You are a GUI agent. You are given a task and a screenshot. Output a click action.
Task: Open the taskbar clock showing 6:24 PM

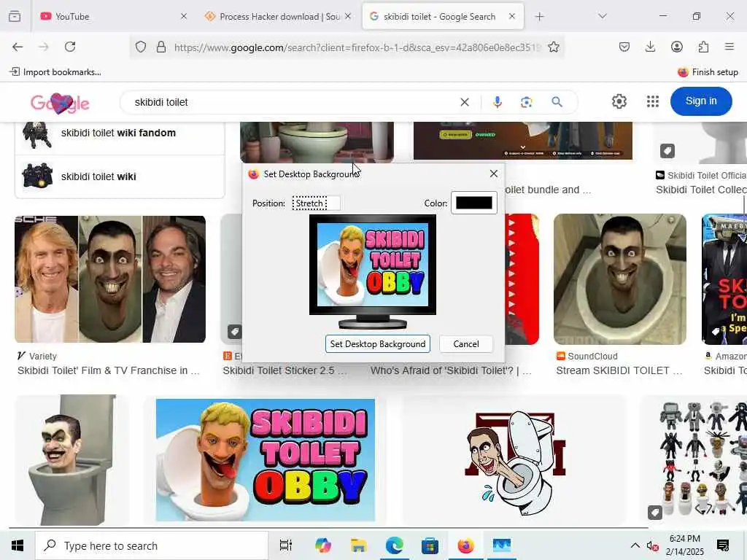(x=684, y=545)
